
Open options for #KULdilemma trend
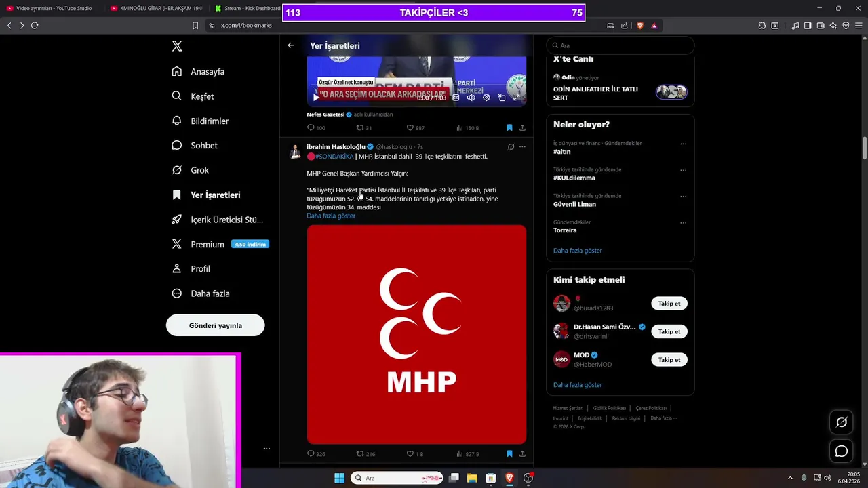coord(683,170)
